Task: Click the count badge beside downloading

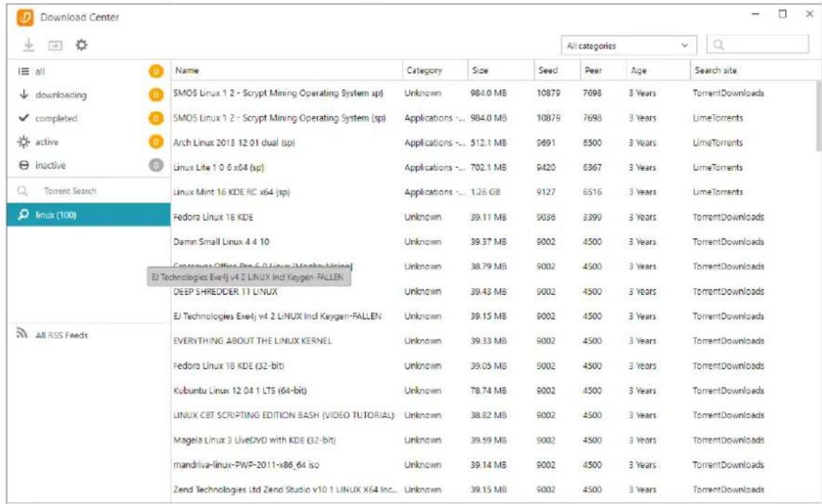Action: coord(156,94)
